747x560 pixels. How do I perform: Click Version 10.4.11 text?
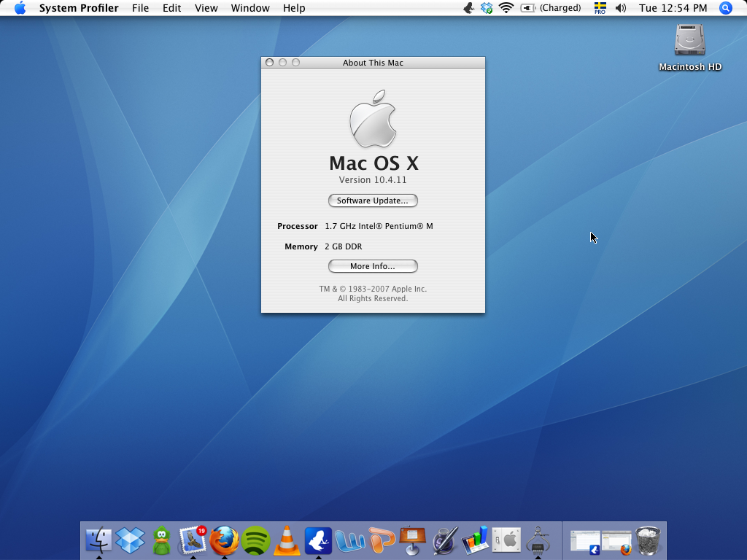click(x=373, y=180)
